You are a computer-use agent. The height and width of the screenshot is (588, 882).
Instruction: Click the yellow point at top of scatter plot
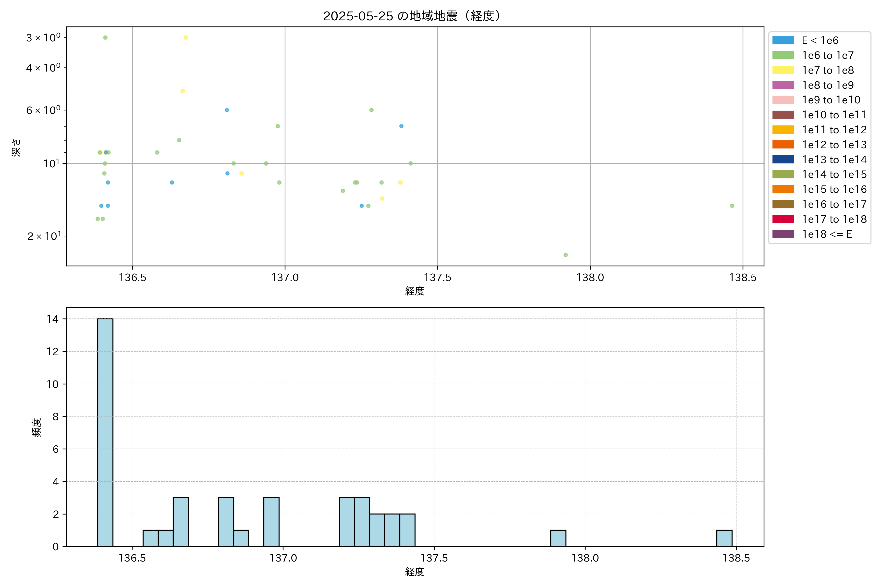click(x=186, y=37)
